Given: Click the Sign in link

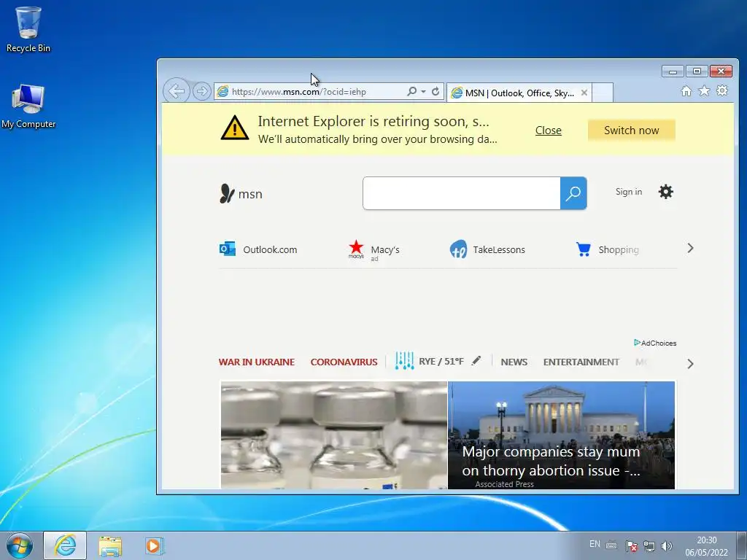Looking at the screenshot, I should coord(628,192).
